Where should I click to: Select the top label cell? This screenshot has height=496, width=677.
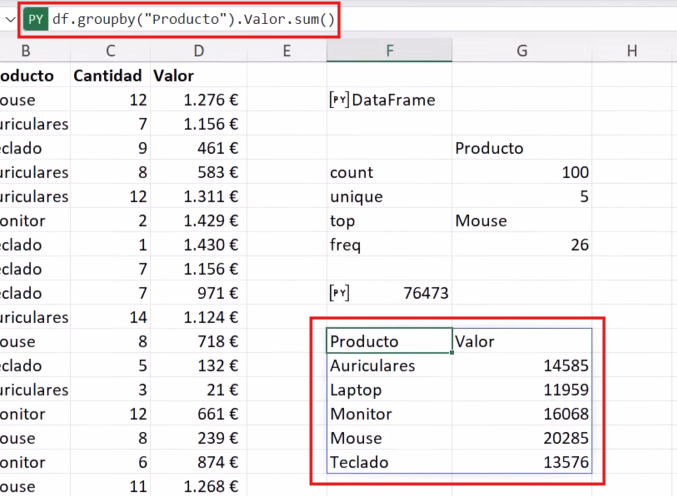pyautogui.click(x=389, y=221)
